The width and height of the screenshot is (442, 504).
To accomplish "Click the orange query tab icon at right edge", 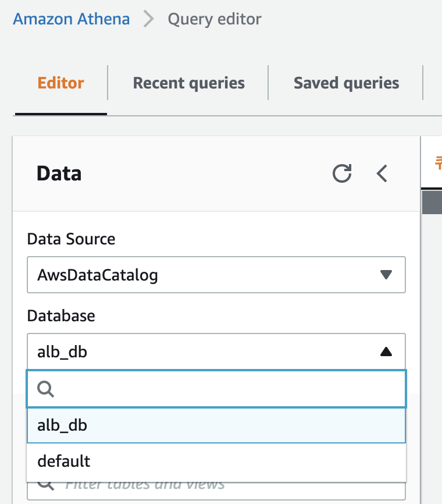I will [438, 164].
